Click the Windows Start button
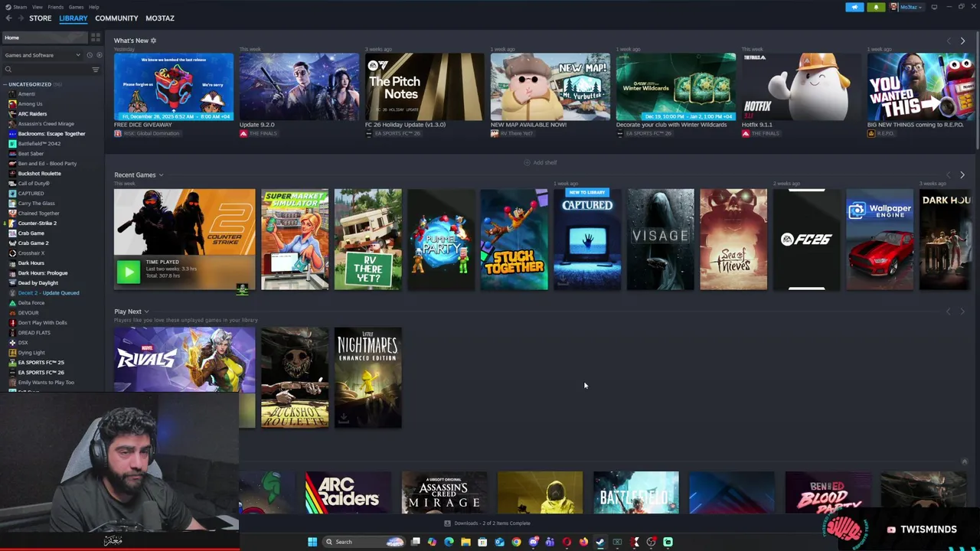This screenshot has height=551, width=980. 312,542
